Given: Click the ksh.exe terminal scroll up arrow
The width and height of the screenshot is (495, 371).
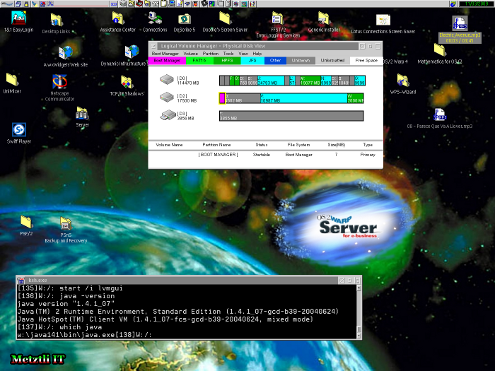Looking at the screenshot, I should tap(359, 288).
